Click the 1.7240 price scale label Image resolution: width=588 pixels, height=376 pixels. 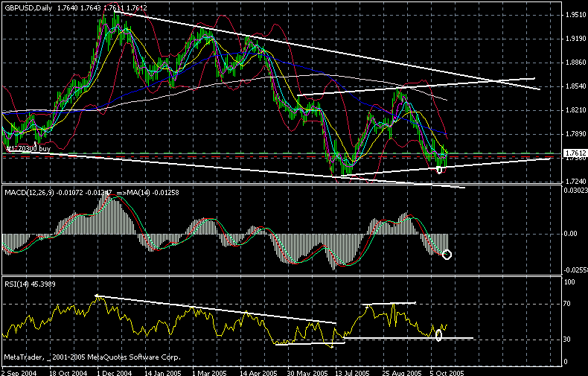(575, 181)
